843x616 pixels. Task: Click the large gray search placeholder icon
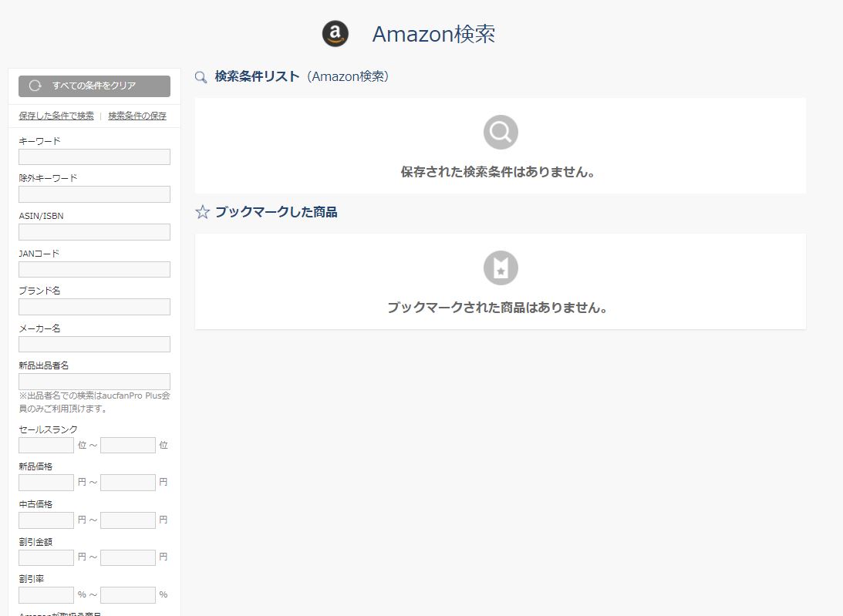(501, 133)
